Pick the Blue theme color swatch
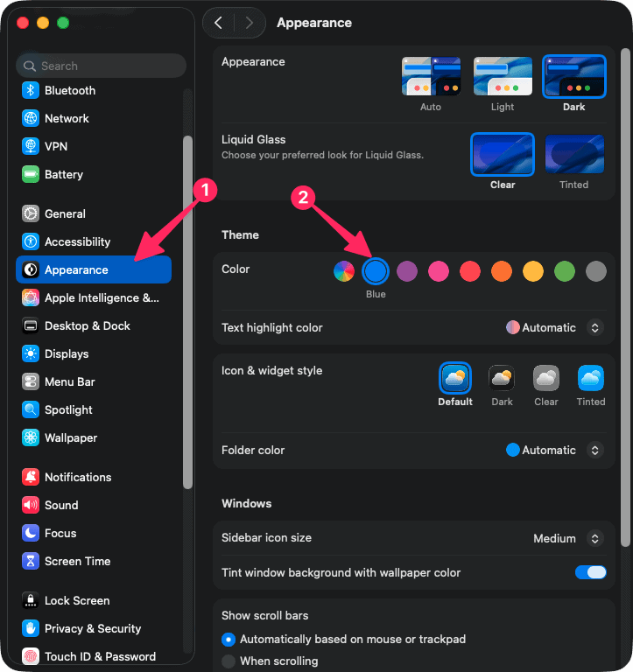Viewport: 633px width, 672px height. click(x=376, y=271)
